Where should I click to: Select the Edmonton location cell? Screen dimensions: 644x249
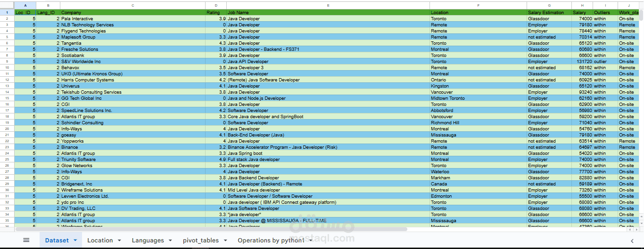tap(479, 196)
